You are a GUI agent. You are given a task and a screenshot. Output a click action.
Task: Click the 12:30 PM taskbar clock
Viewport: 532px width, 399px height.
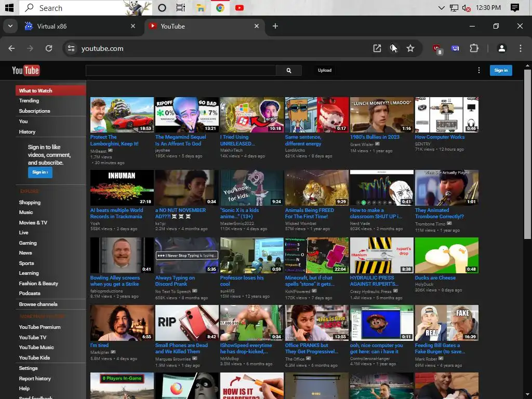488,7
